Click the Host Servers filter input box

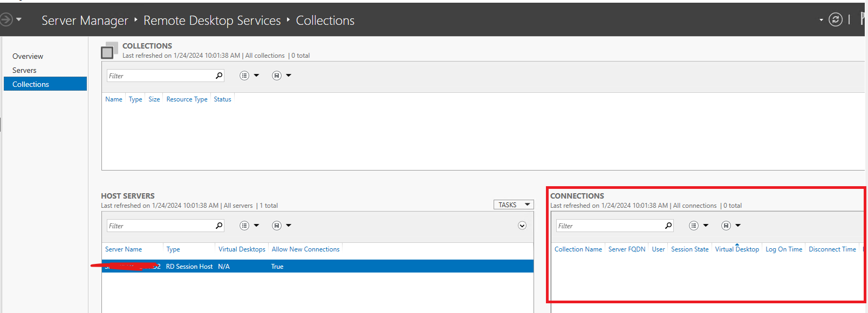(165, 226)
